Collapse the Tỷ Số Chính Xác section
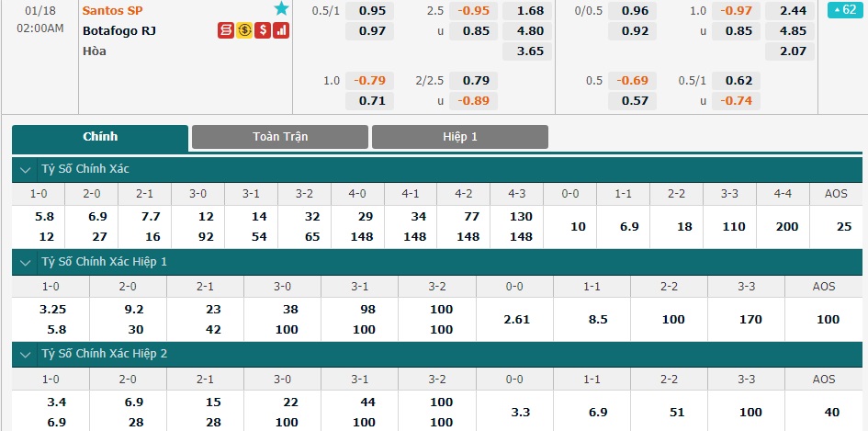The height and width of the screenshot is (431, 868). (26, 169)
